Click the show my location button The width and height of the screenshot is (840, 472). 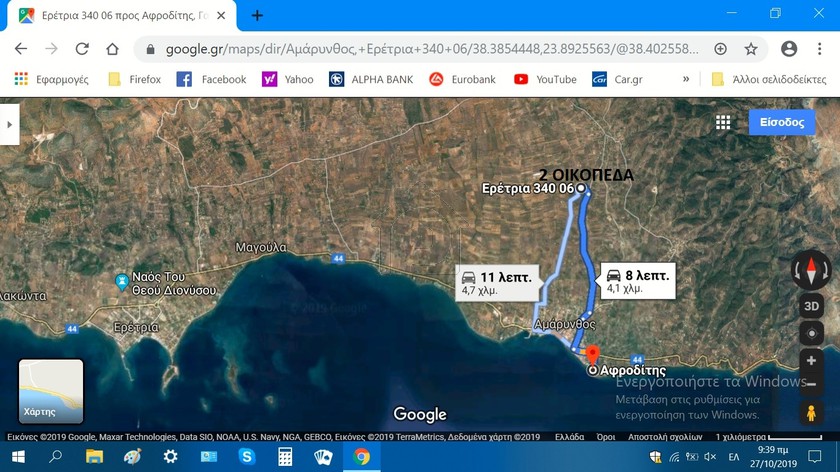pyautogui.click(x=811, y=334)
